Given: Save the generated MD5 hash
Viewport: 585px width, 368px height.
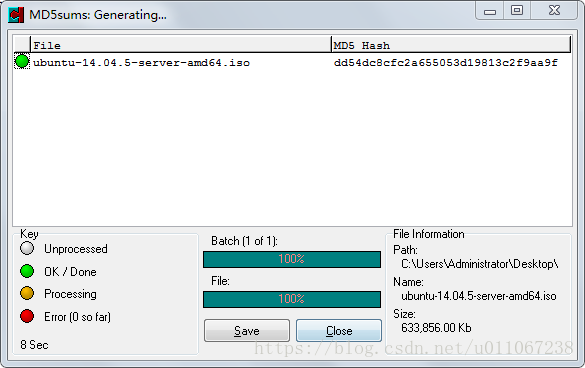Looking at the screenshot, I should click(247, 330).
